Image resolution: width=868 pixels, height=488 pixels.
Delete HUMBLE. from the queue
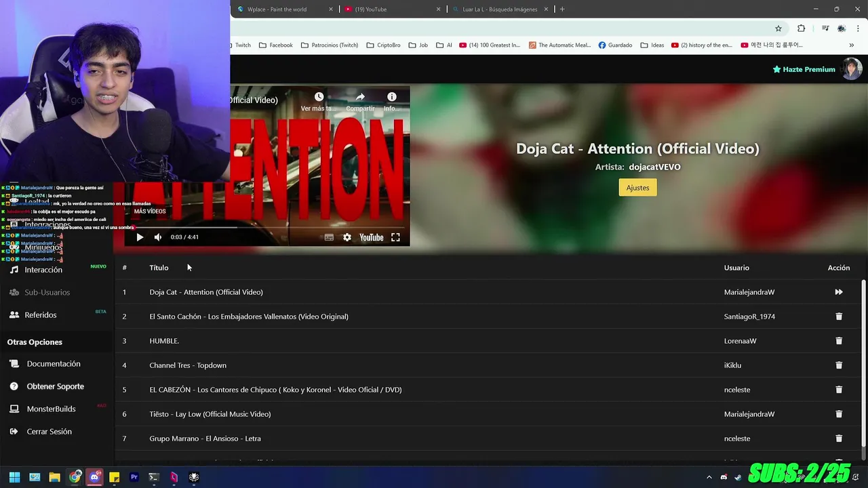pos(839,341)
